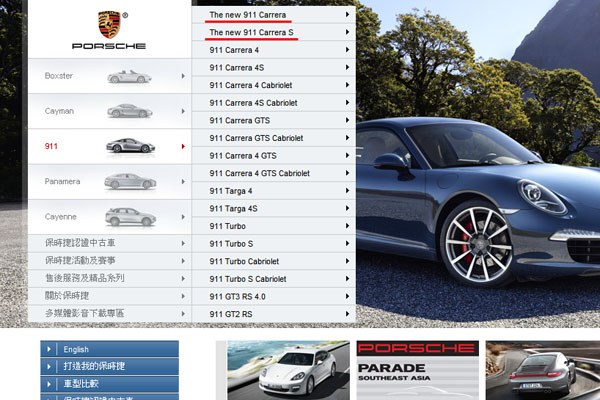600x400 pixels.
Task: Open the white Panamera promo thumbnail
Action: coord(288,370)
